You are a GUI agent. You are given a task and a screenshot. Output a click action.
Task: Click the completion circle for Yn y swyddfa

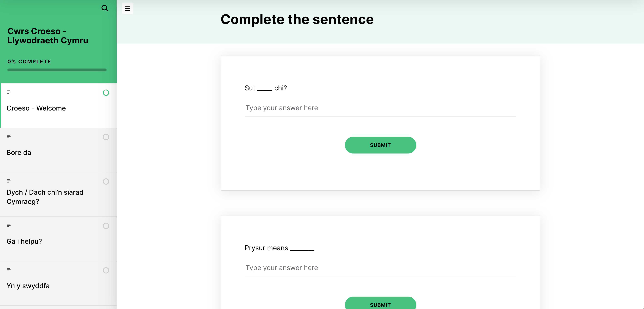[x=106, y=270]
